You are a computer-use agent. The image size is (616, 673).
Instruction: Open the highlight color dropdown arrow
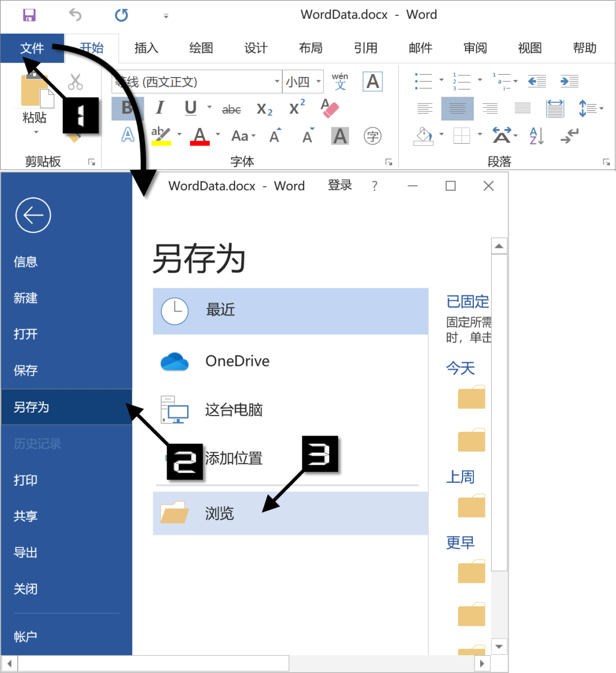click(x=179, y=135)
